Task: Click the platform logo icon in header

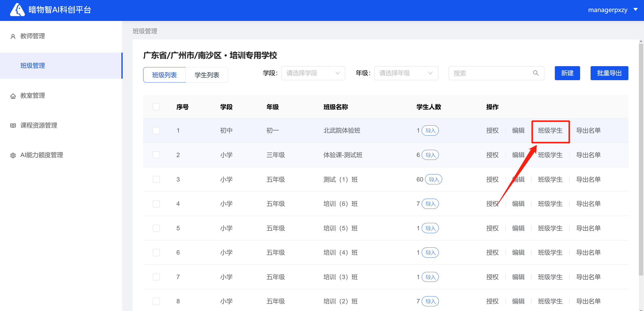Action: click(x=17, y=10)
